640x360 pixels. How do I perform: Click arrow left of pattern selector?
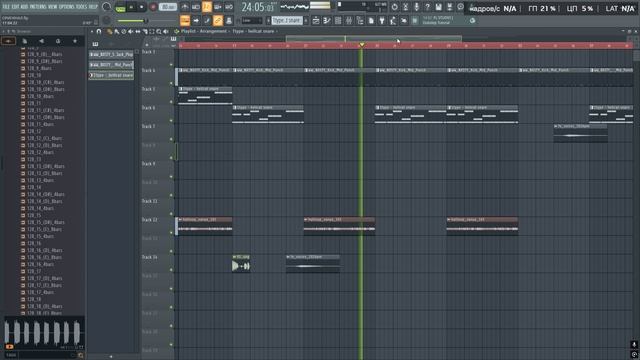point(268,20)
